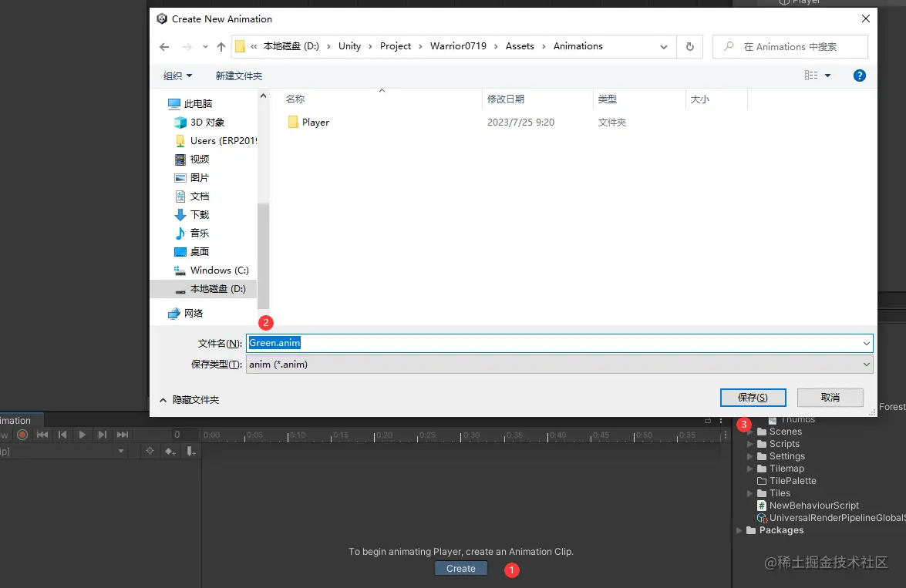Toggle filter by selection icon in Animation
Viewport: 906px width, 588px height.
tap(150, 451)
